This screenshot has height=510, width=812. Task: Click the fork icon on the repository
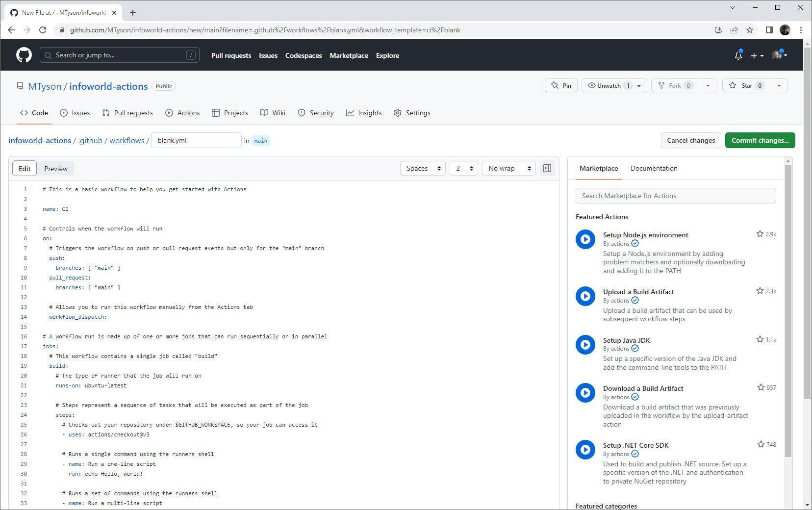[661, 85]
